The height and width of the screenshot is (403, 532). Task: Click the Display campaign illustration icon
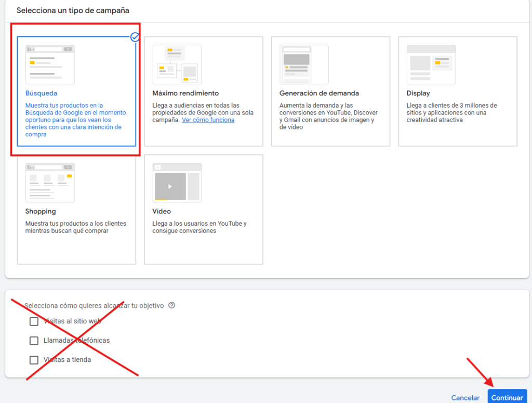(x=431, y=64)
